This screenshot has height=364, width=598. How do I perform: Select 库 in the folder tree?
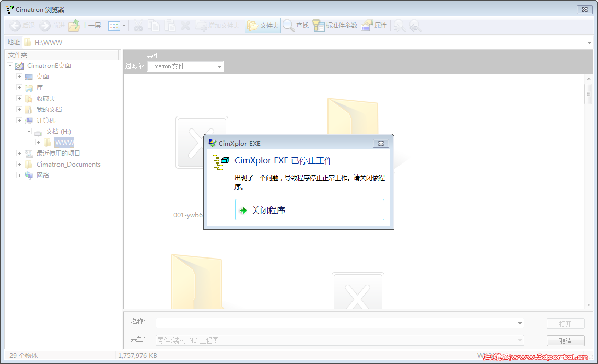(40, 88)
